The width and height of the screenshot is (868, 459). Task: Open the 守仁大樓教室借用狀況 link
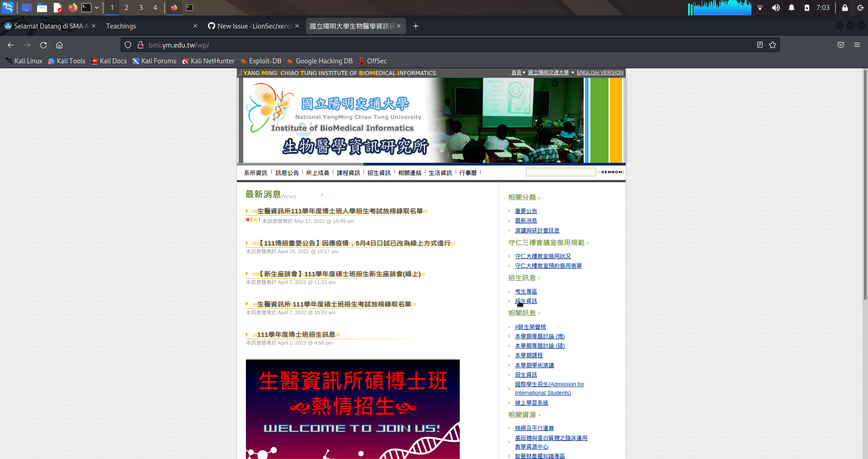pyautogui.click(x=542, y=256)
